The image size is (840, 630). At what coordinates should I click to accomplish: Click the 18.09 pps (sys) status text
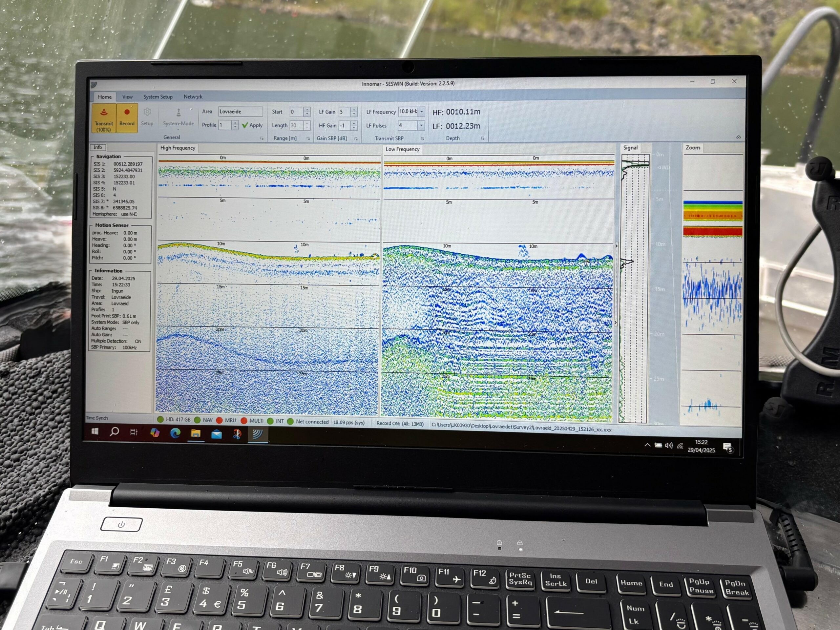pos(349,422)
